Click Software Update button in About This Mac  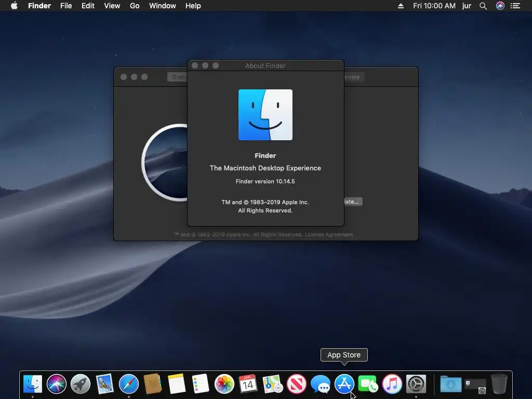(x=353, y=202)
